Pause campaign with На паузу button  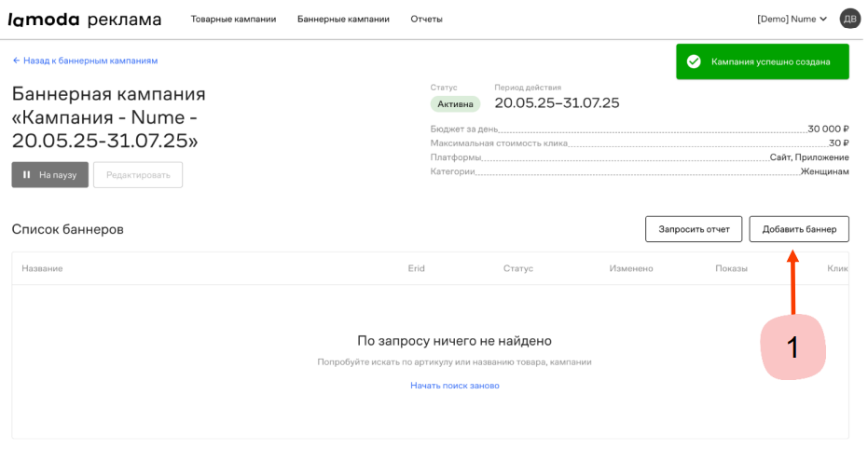(49, 175)
